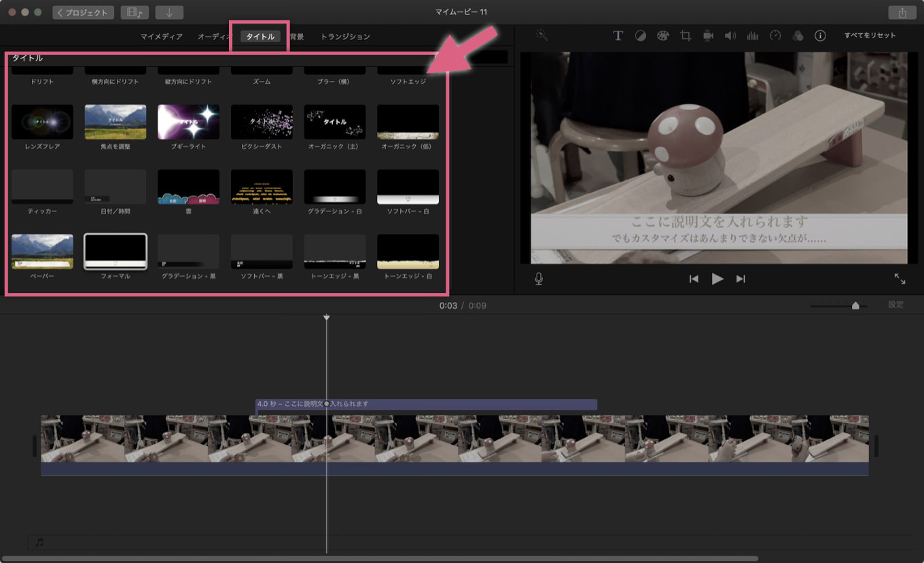Image resolution: width=924 pixels, height=563 pixels.
Task: Start voiceover with the microphone icon
Action: point(539,279)
